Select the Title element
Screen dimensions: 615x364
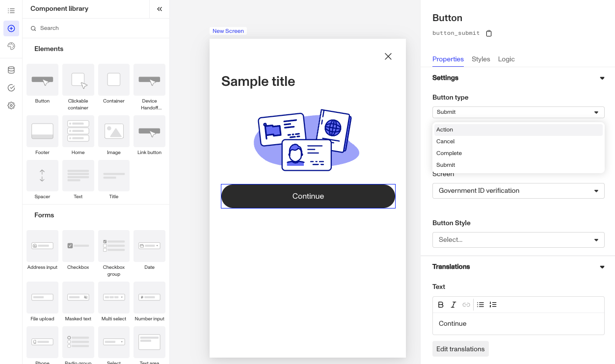114,180
